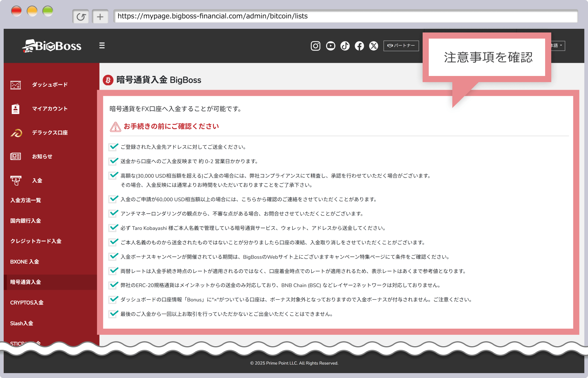Select 国内銀行入金 in the sidebar
Screen dimensions: 588x378
point(26,221)
